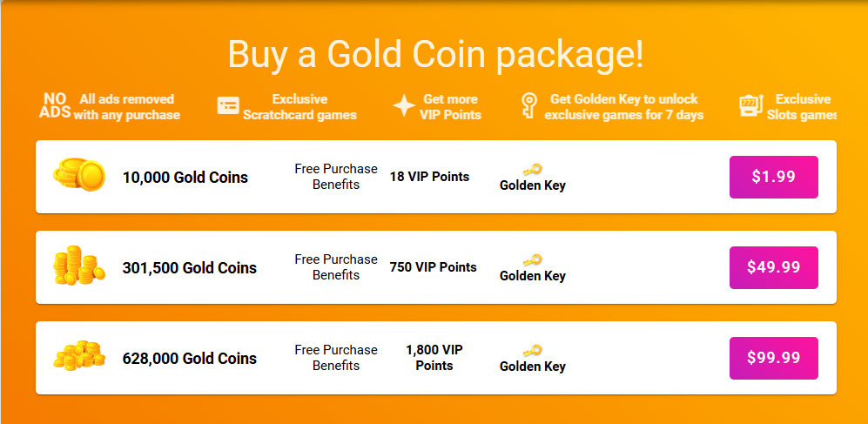Click the 1,800 VIP Points text
Viewport: 868px width, 424px height.
434,358
